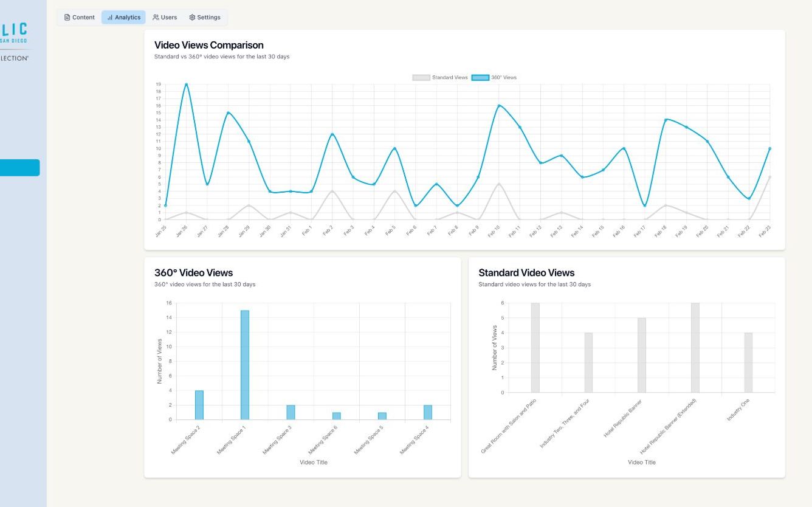The height and width of the screenshot is (507, 812).
Task: Toggle Standard Views legend entry
Action: click(440, 78)
